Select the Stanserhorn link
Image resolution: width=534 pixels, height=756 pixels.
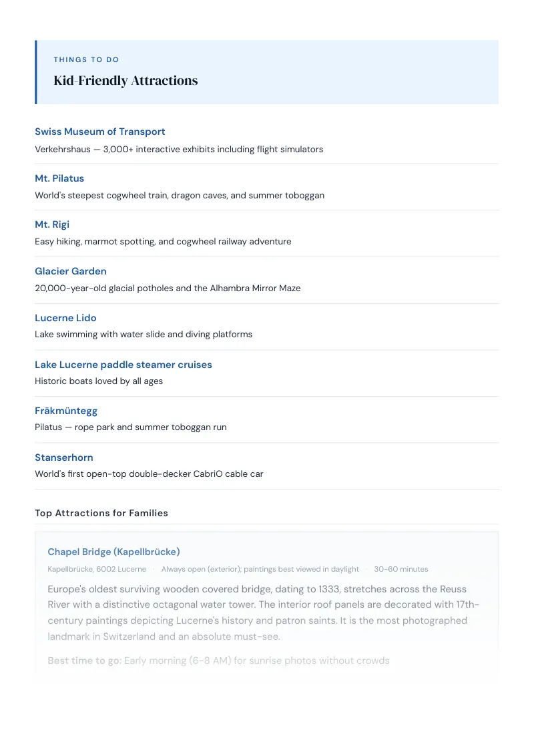pos(64,457)
